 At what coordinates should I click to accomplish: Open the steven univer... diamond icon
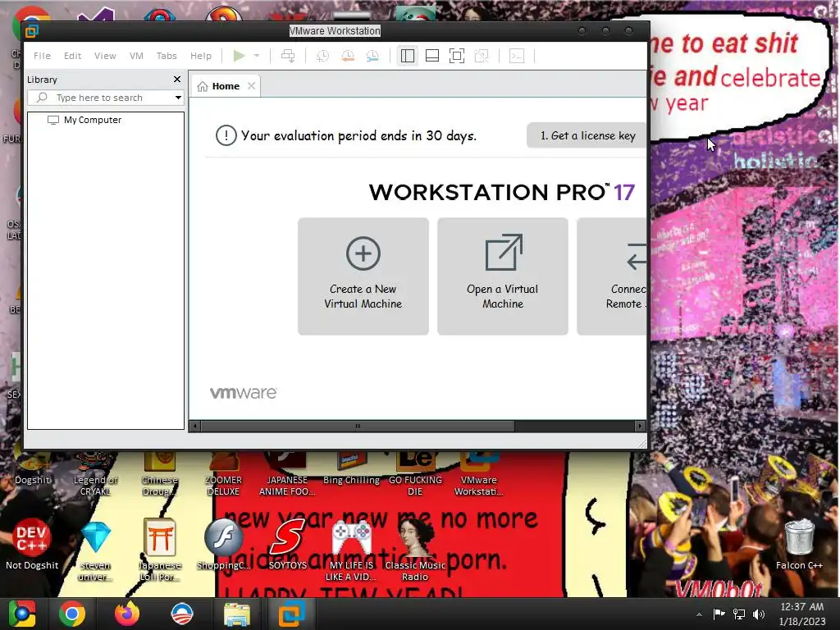pos(95,550)
